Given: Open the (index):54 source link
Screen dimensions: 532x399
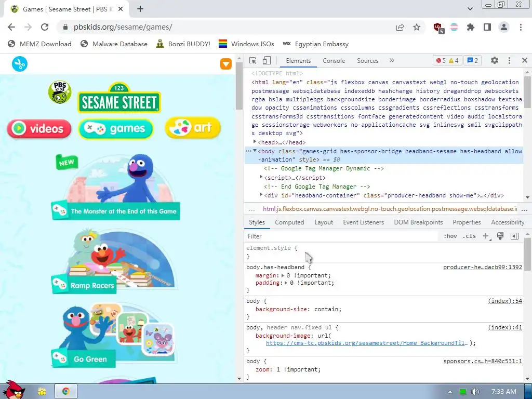Looking at the screenshot, I should 505,301.
